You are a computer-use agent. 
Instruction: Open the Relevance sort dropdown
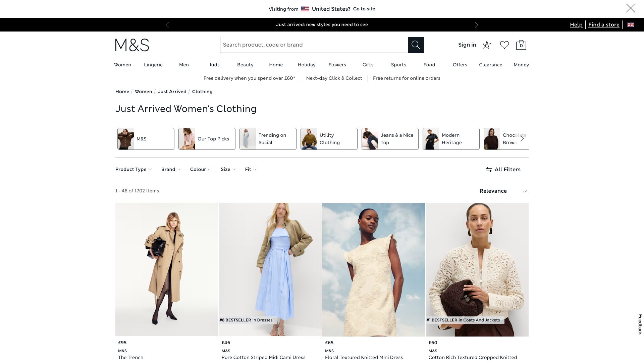(503, 191)
